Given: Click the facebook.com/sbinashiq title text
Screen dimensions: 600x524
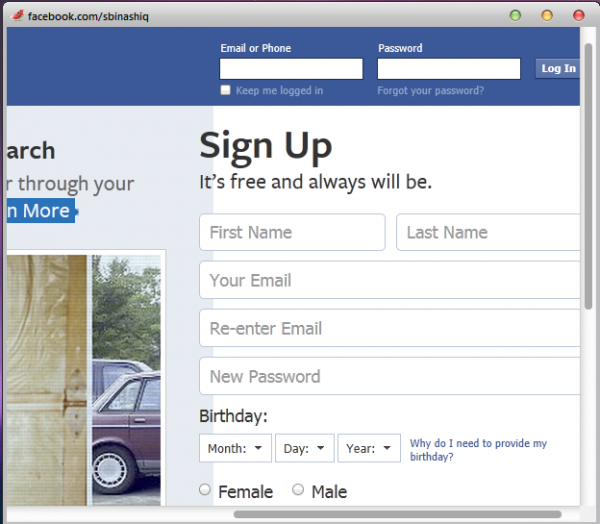Looking at the screenshot, I should (x=88, y=16).
